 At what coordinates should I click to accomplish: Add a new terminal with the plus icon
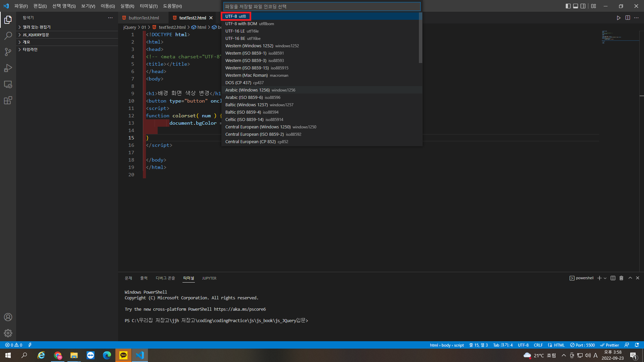[599, 278]
